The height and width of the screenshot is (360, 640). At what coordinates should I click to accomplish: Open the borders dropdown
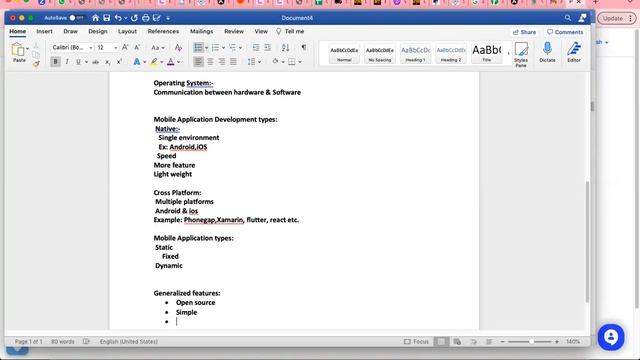click(300, 62)
